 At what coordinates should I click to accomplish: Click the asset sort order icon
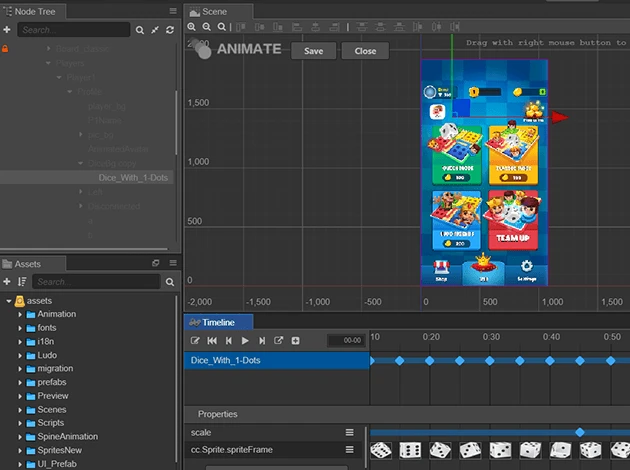(22, 282)
